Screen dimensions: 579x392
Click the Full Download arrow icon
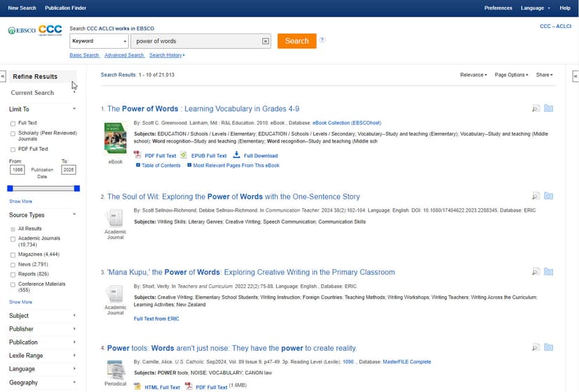click(x=236, y=154)
